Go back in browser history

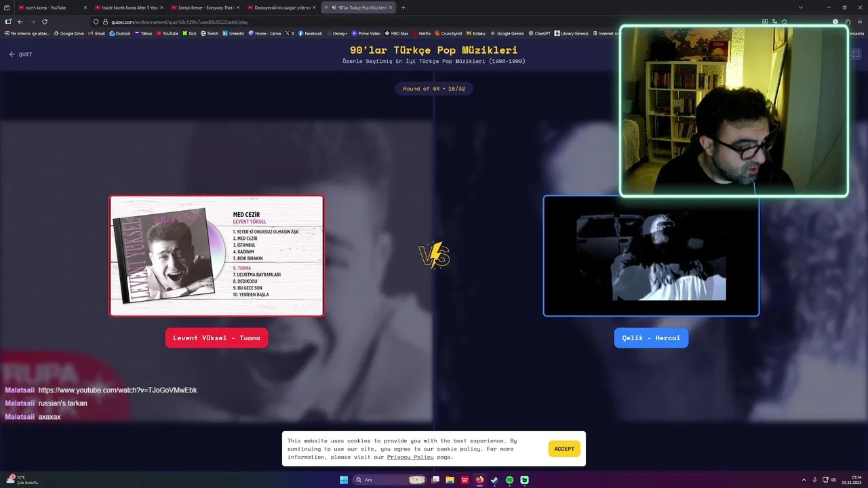20,22
